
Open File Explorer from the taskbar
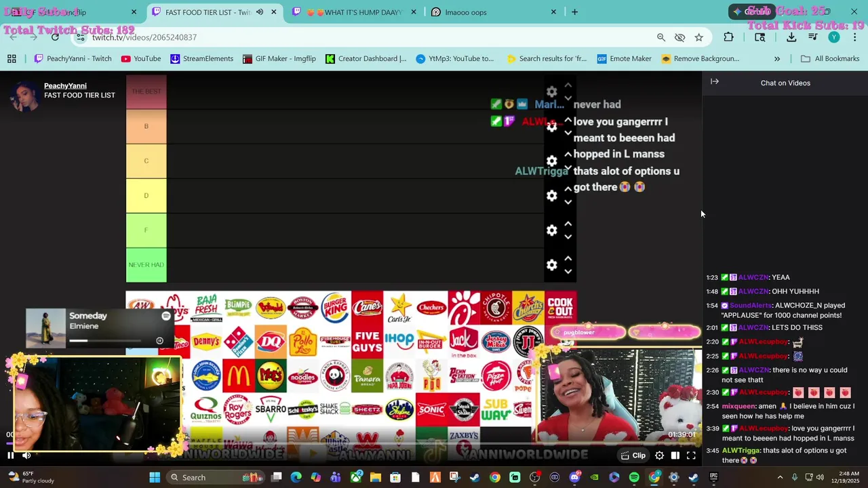click(x=376, y=477)
